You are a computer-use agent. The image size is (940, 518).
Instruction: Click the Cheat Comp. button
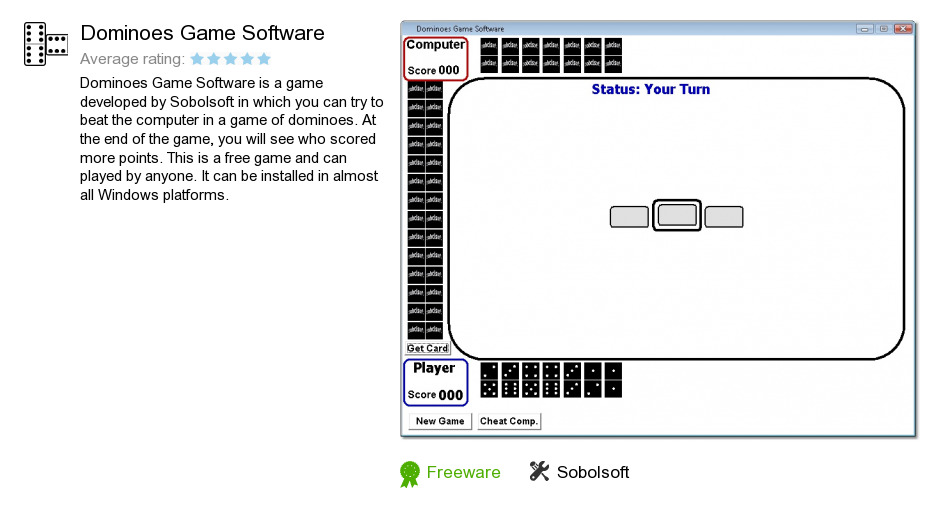pos(509,421)
